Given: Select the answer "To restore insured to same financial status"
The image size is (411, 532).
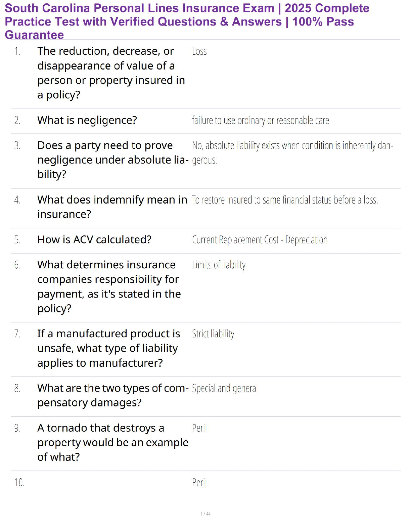Looking at the screenshot, I should (x=285, y=200).
